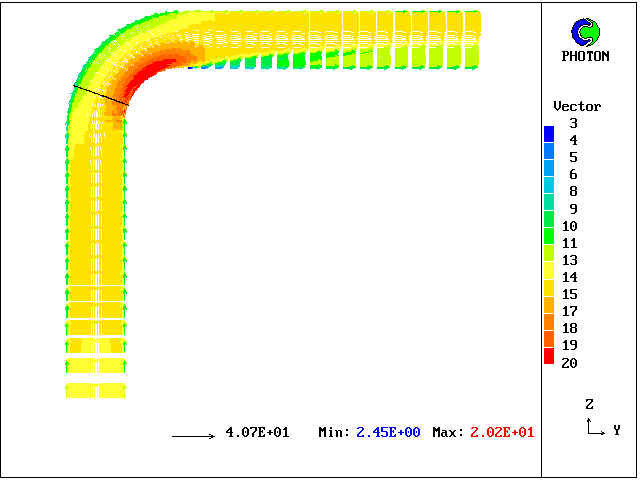The image size is (640, 480).
Task: Select the red swatch labeled 20
Action: pos(549,356)
